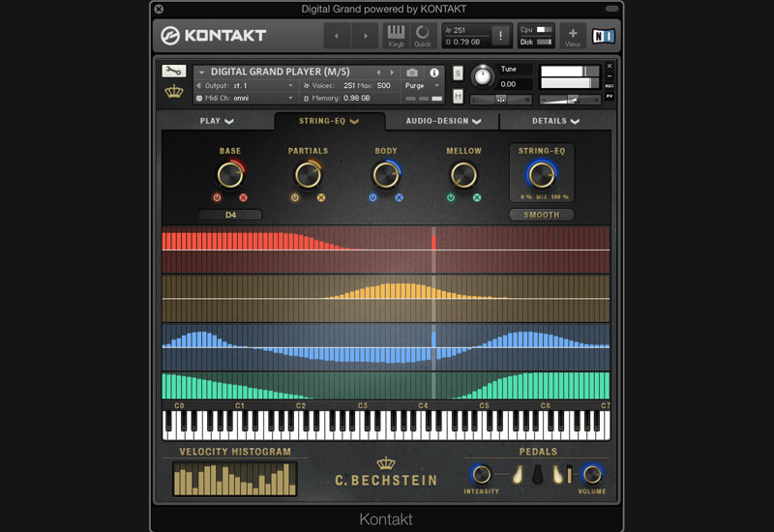Open the View plus menu
774x532 pixels.
click(x=573, y=37)
